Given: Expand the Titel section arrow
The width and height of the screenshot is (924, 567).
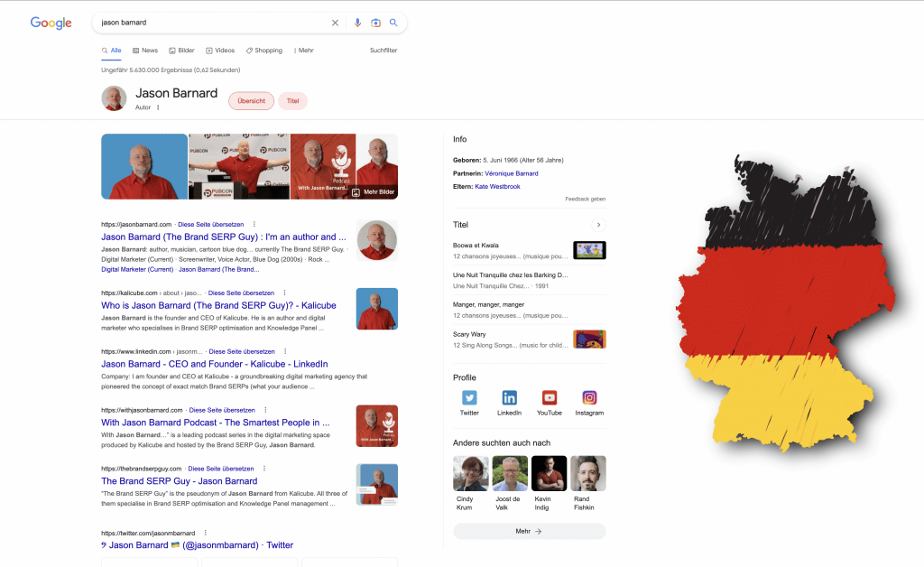Looking at the screenshot, I should pyautogui.click(x=598, y=225).
